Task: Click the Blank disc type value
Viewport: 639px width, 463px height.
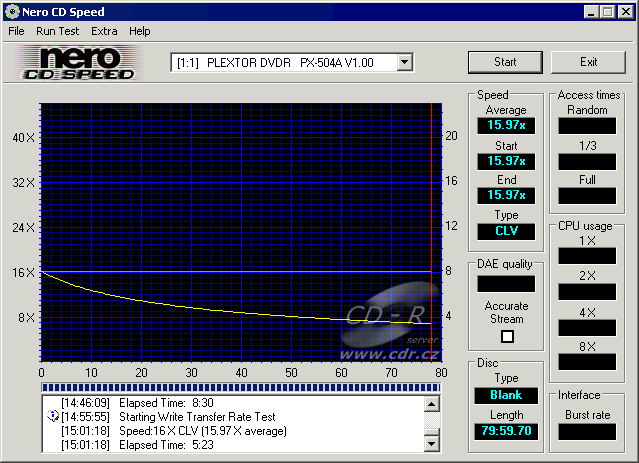Action: (x=506, y=395)
